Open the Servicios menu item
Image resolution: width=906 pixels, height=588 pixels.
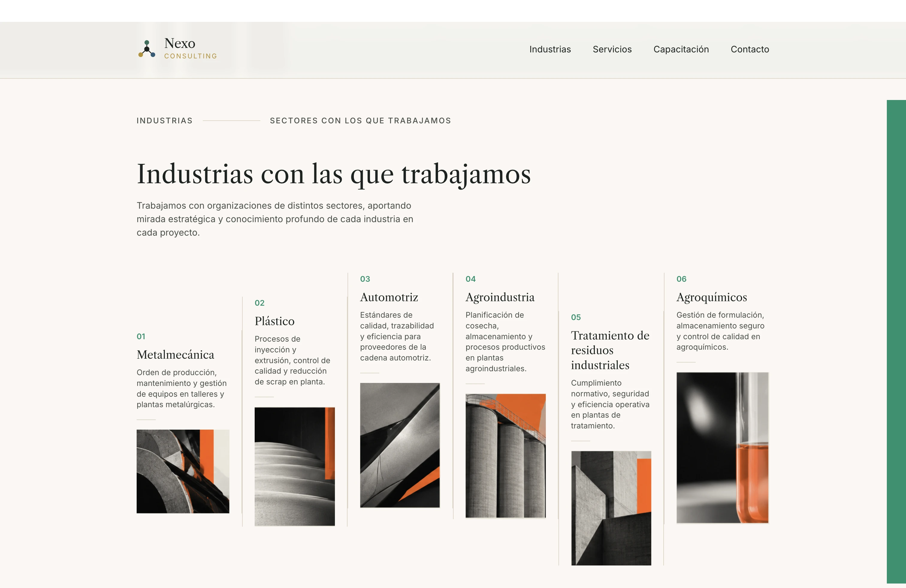tap(612, 49)
